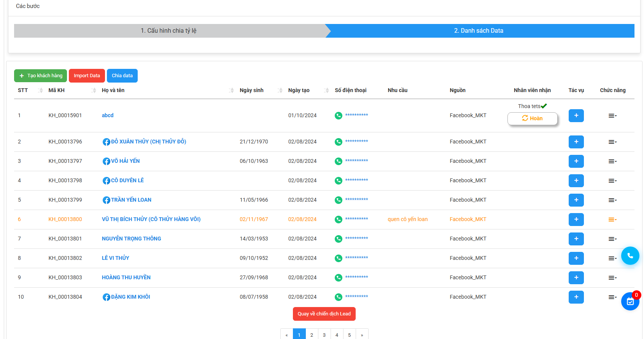Open customer link abcd
The height and width of the screenshot is (339, 644).
pos(108,115)
